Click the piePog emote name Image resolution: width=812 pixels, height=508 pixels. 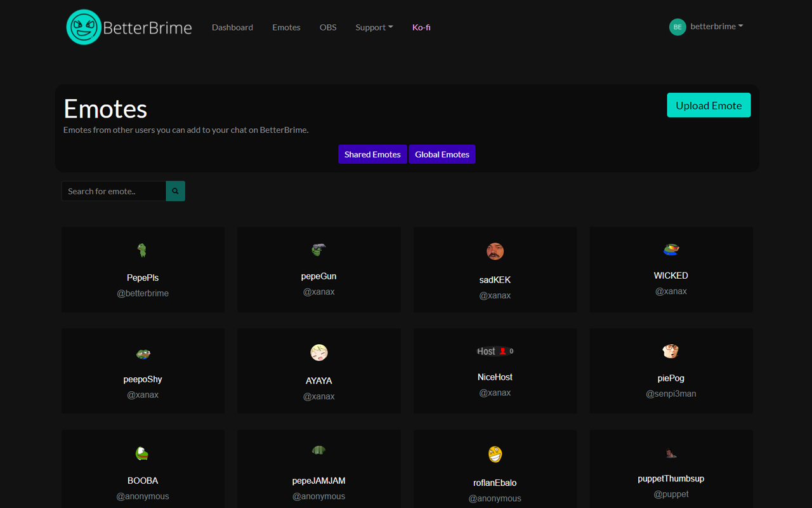click(671, 378)
